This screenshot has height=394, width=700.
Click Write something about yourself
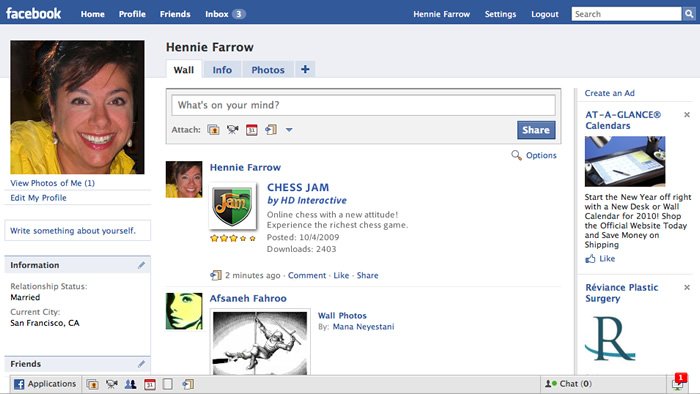[73, 231]
